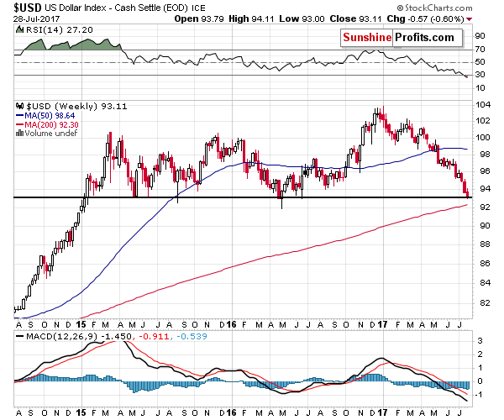The height and width of the screenshot is (420, 504).
Task: Click the RSI(14) 27.20 label
Action: coord(59,30)
